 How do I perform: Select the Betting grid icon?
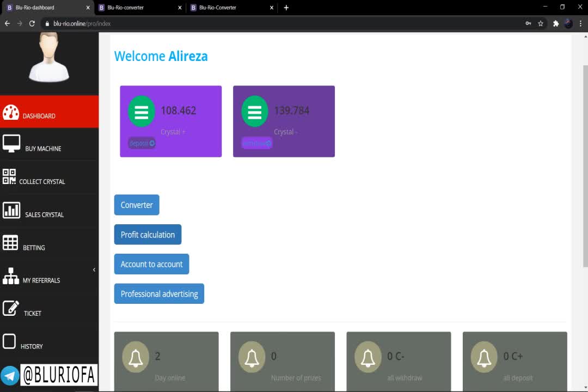[x=10, y=243]
